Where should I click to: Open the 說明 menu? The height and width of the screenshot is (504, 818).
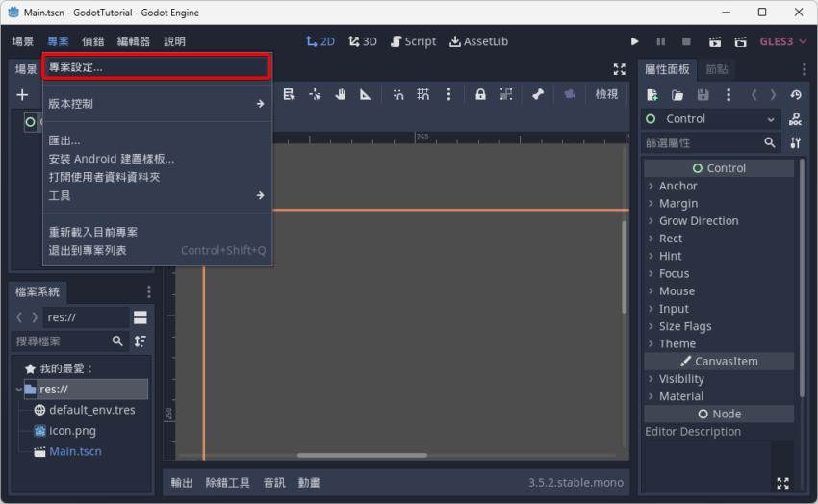[x=174, y=41]
